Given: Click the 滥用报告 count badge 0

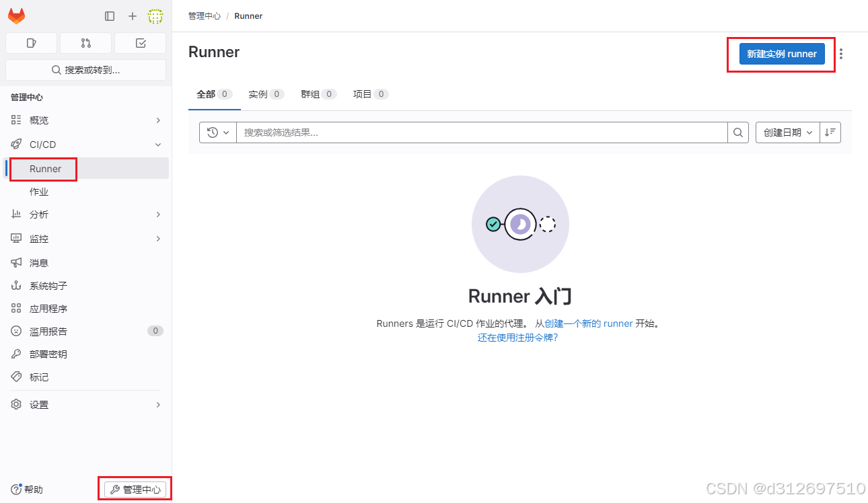Looking at the screenshot, I should coord(155,331).
